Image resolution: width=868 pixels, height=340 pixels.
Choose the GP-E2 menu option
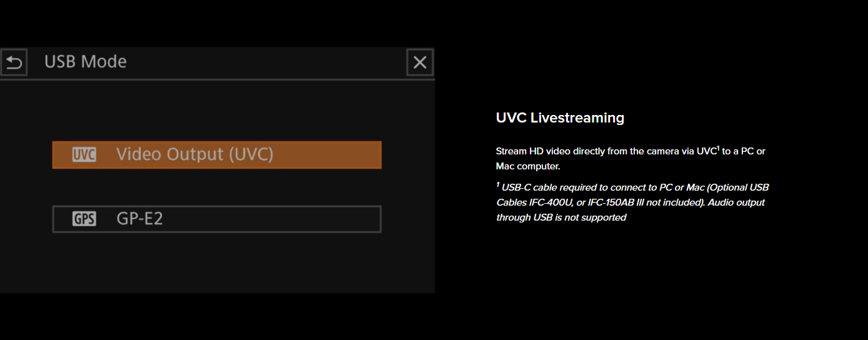click(217, 219)
